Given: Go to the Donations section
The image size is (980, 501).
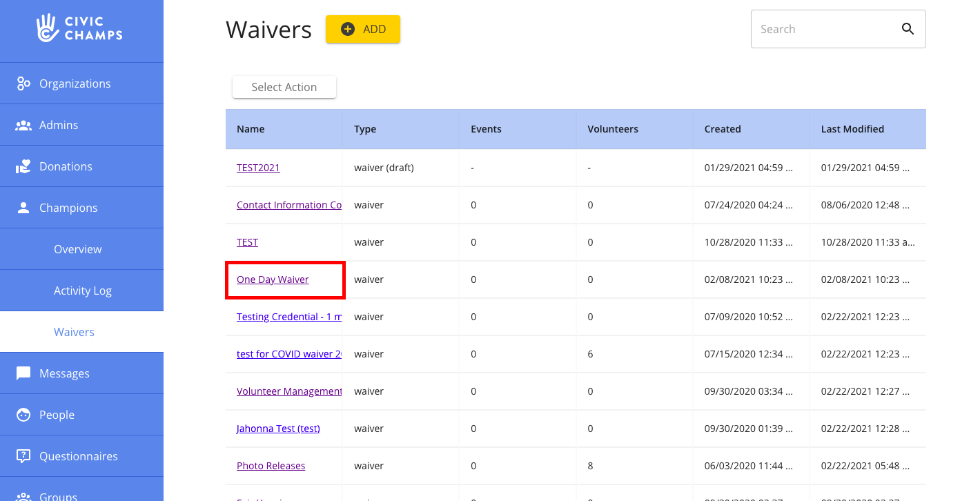Looking at the screenshot, I should coord(81,166).
